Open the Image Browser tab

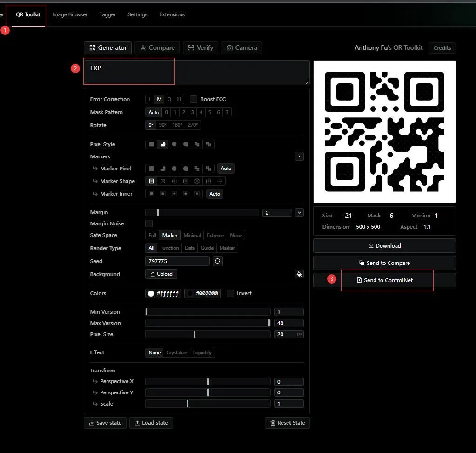[70, 14]
